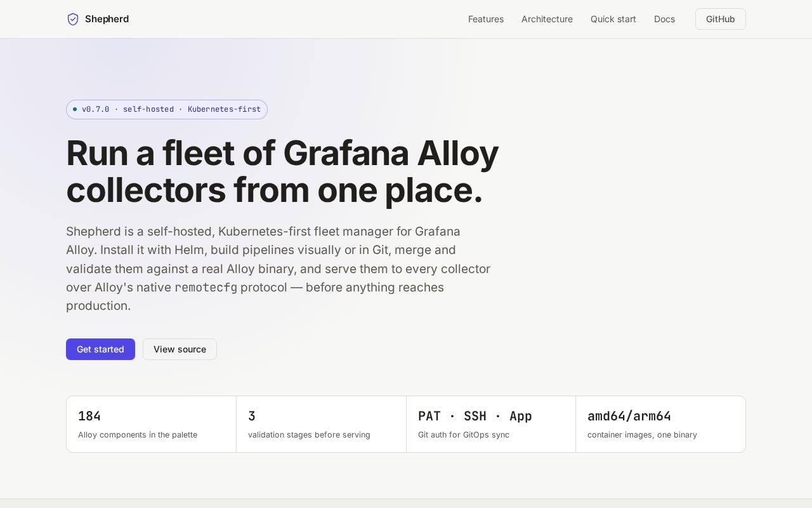Click the 3 validation stages number
The height and width of the screenshot is (508, 812).
[252, 416]
